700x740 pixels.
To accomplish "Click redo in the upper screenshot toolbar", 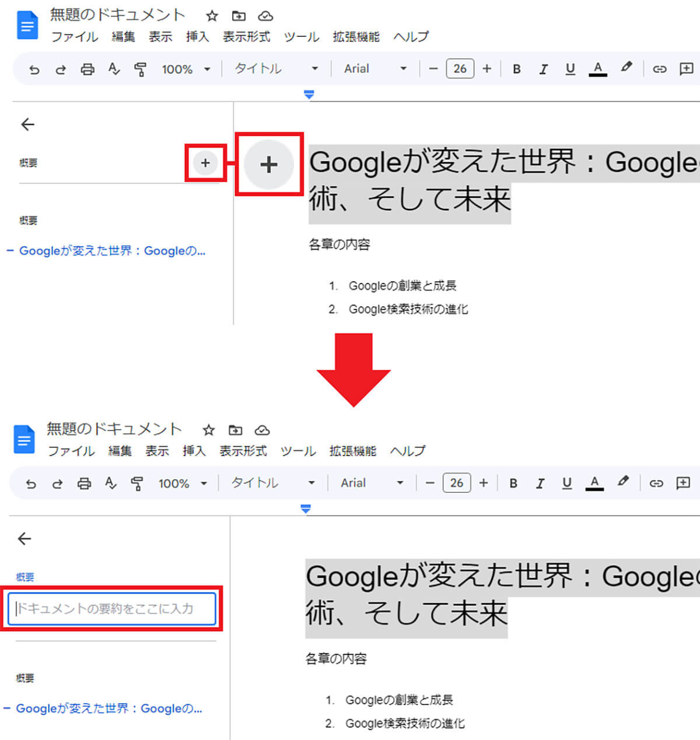I will [x=61, y=69].
